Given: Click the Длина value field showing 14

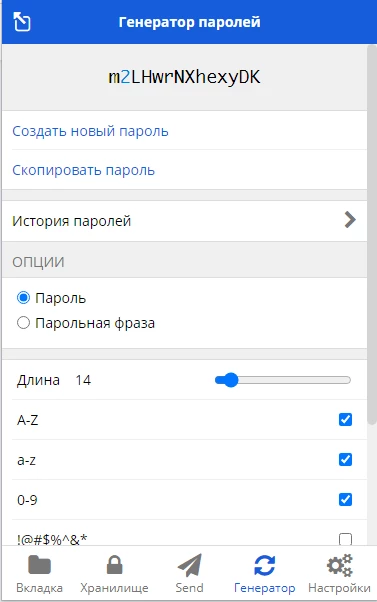Looking at the screenshot, I should click(83, 380).
